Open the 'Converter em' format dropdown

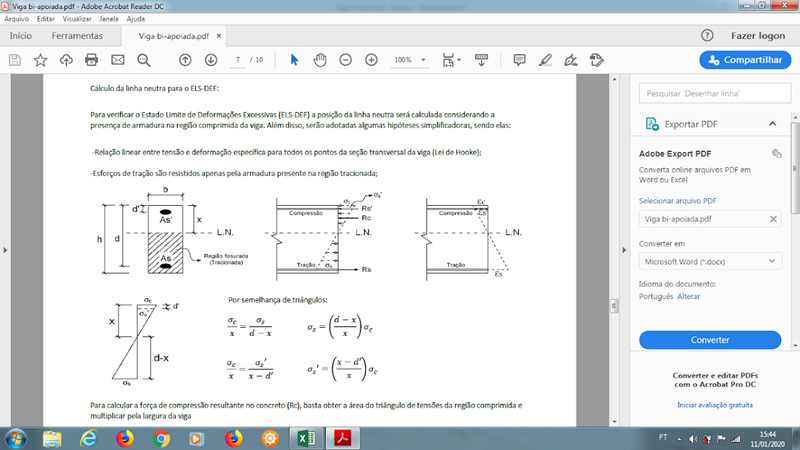pos(709,261)
